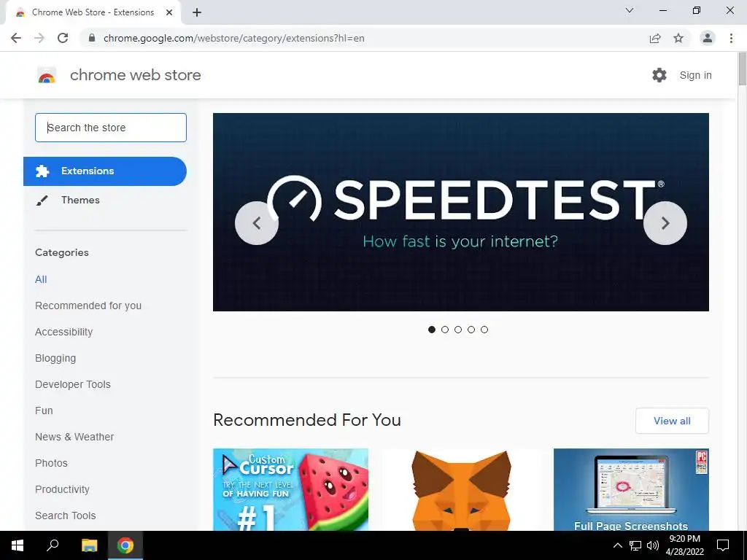Sign in to the web store

[695, 75]
